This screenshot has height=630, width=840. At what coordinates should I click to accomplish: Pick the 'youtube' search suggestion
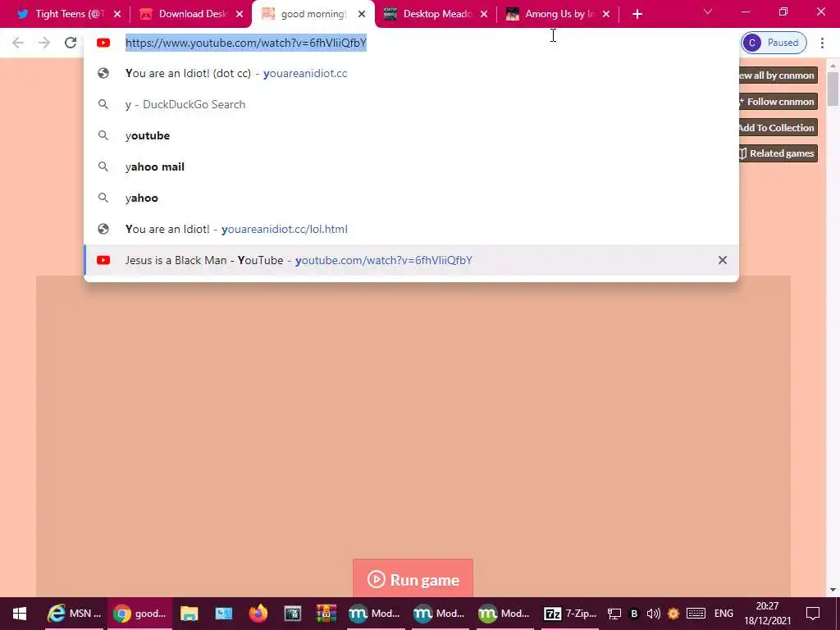pos(411,135)
